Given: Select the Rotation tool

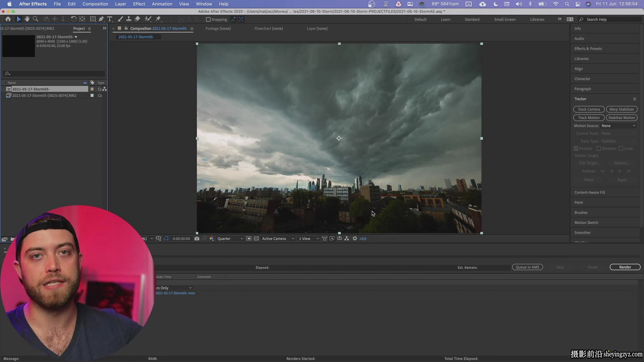Looking at the screenshot, I should pyautogui.click(x=73, y=19).
